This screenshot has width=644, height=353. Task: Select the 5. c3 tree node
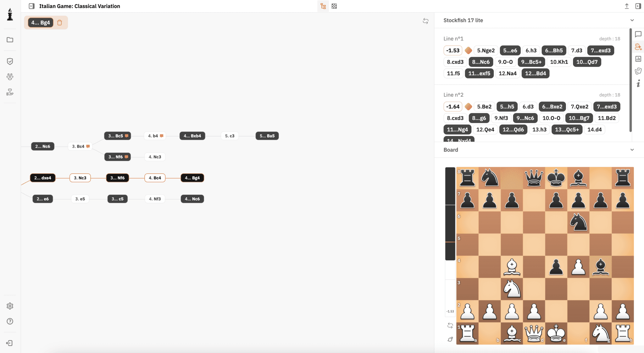(230, 136)
